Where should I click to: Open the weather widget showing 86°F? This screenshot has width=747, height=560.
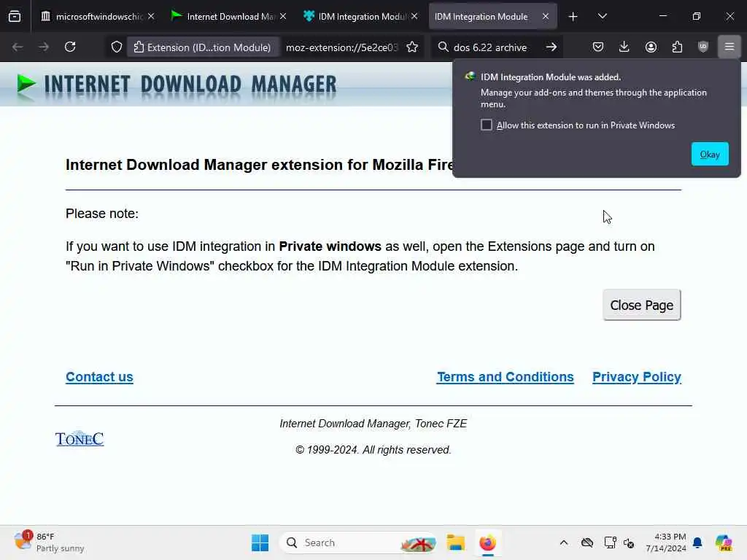(49, 542)
